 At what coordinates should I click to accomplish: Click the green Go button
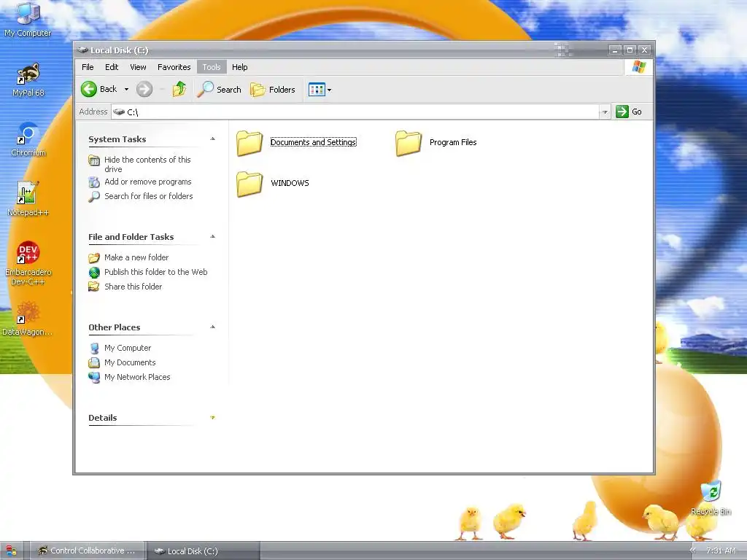coord(629,112)
